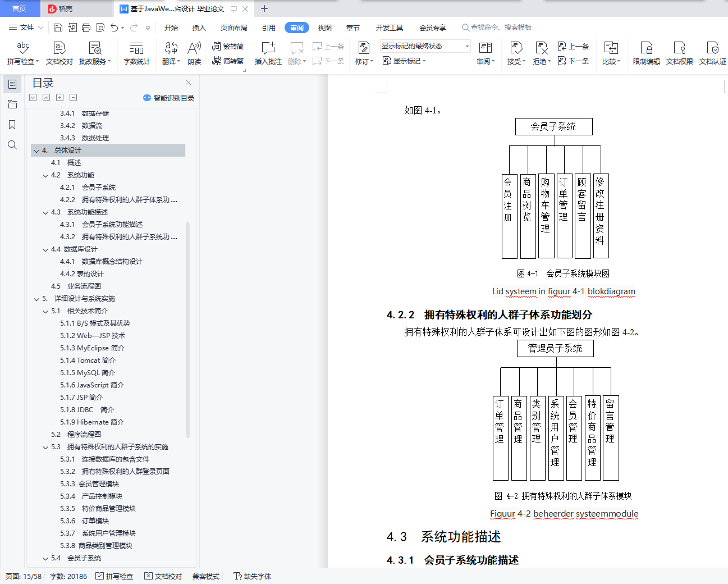
Task: Switch to the 开始 ribbon tab
Action: pos(171,28)
